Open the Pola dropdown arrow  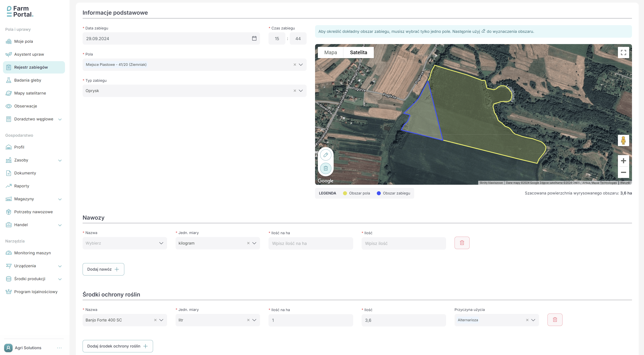[x=301, y=65]
